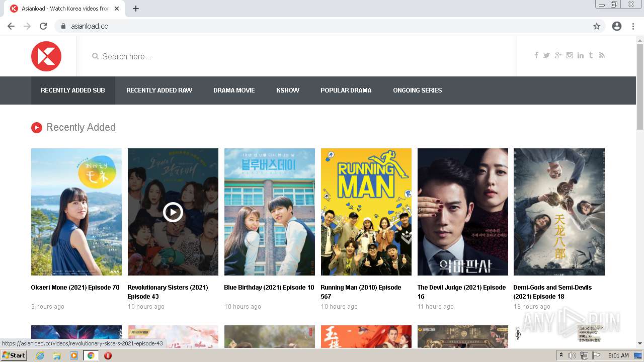Open the RSS feed icon
This screenshot has height=362, width=644.
point(602,55)
